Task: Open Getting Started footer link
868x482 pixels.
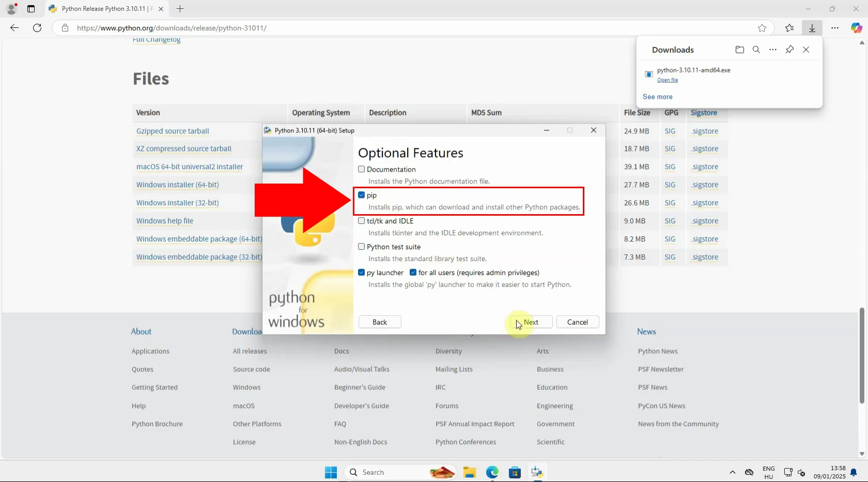Action: click(154, 387)
